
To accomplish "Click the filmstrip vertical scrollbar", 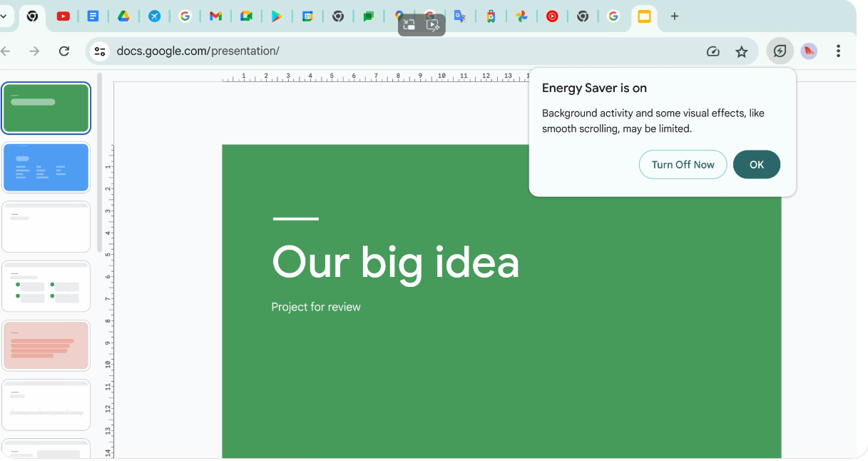I will click(100, 162).
